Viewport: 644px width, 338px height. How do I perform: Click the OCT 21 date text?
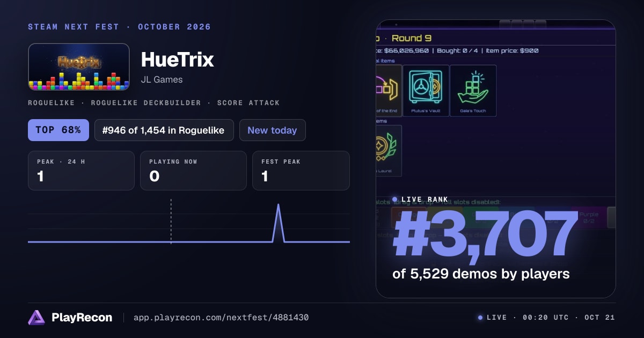pyautogui.click(x=599, y=318)
